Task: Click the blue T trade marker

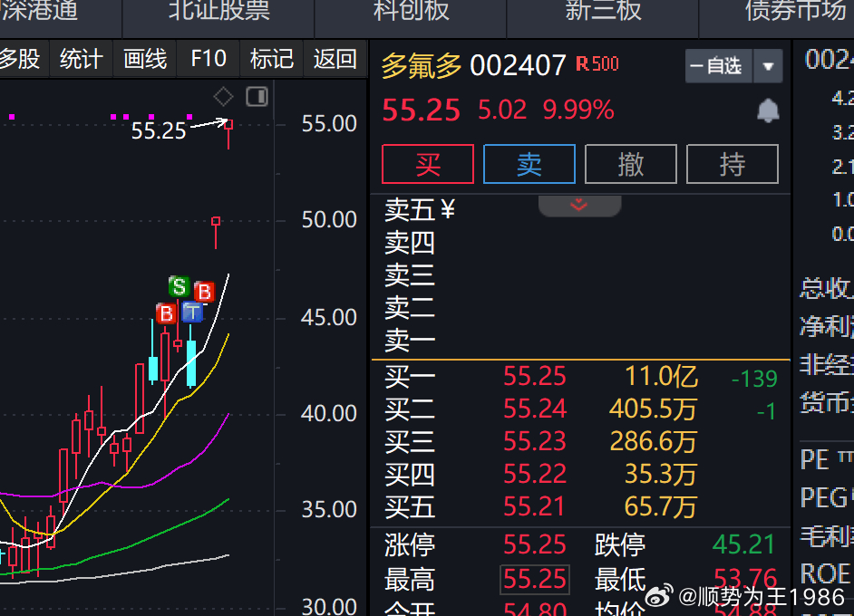Action: point(192,313)
